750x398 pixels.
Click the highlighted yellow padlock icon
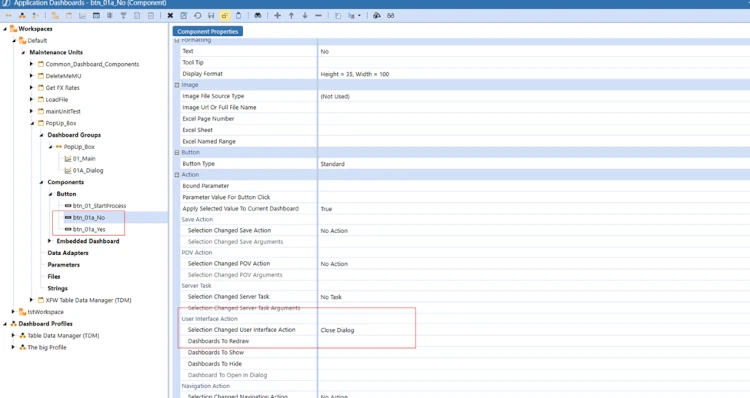pyautogui.click(x=224, y=16)
